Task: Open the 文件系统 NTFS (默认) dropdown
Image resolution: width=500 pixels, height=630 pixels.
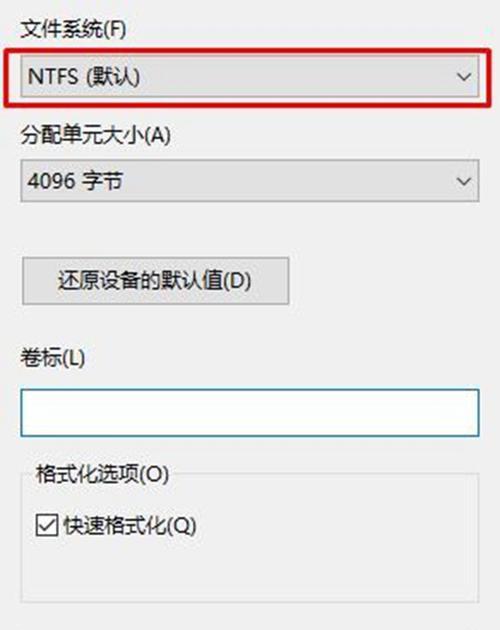Action: (250, 76)
